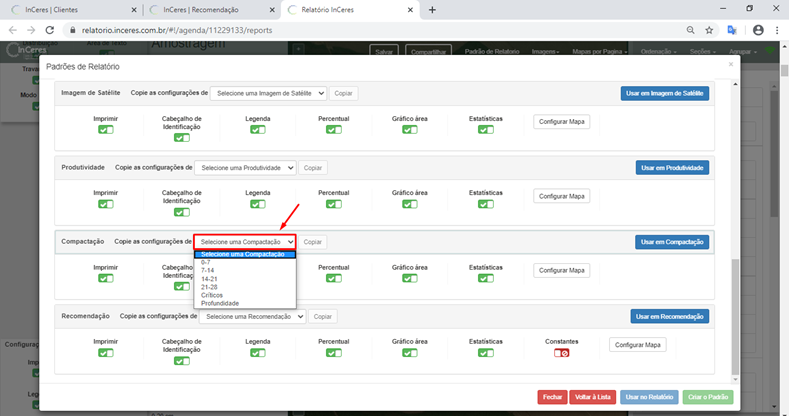Toggle Gráfico área in the Imagem de Satélite section
This screenshot has height=416, width=789.
point(410,130)
